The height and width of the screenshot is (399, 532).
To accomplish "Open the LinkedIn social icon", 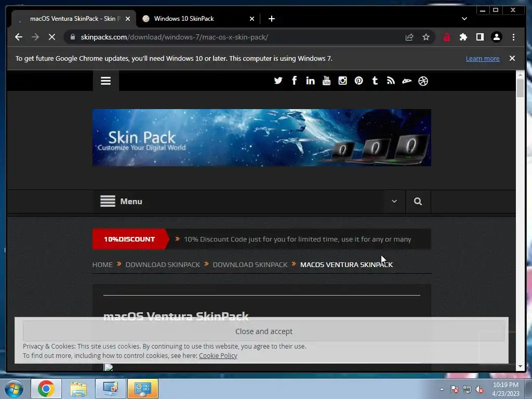I will tap(310, 81).
